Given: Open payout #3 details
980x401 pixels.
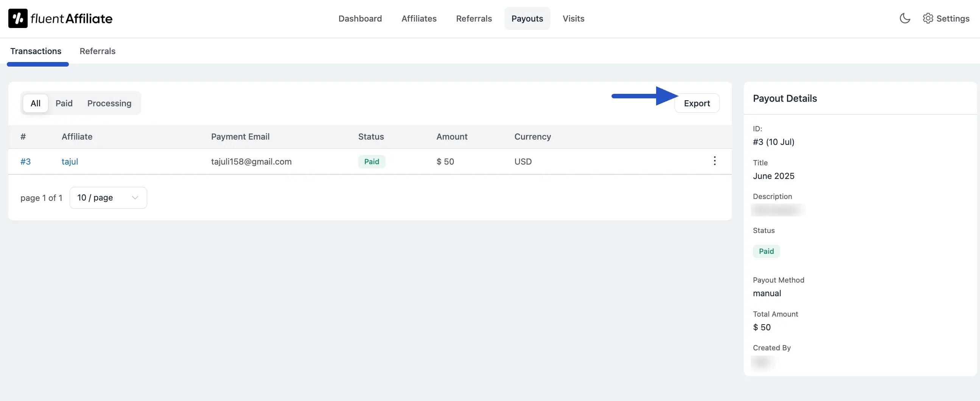Looking at the screenshot, I should tap(25, 161).
